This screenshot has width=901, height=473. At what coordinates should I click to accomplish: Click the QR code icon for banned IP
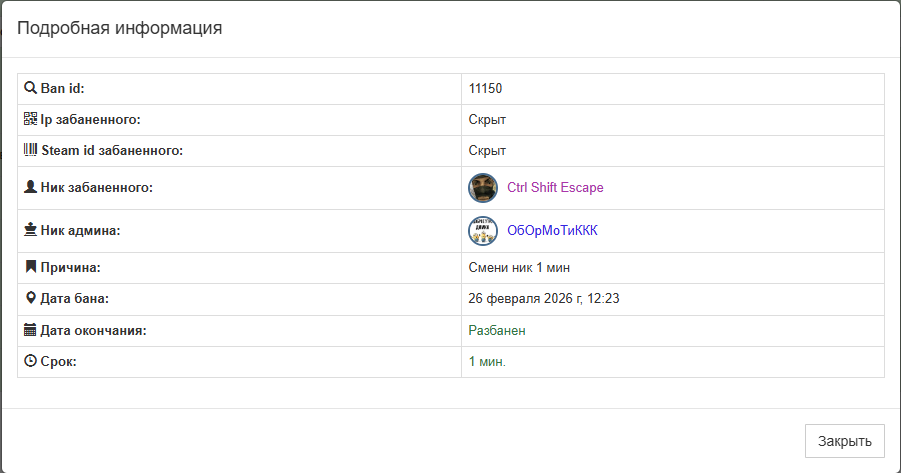[x=30, y=119]
